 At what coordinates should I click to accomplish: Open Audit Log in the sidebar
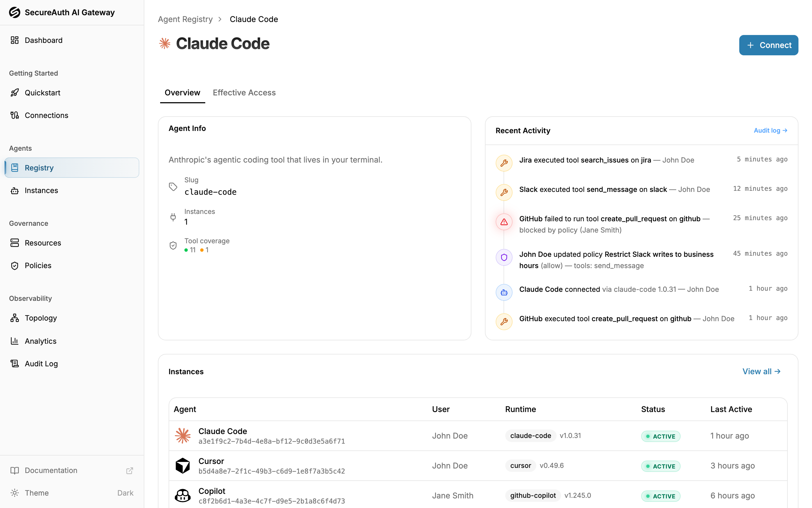72,364
